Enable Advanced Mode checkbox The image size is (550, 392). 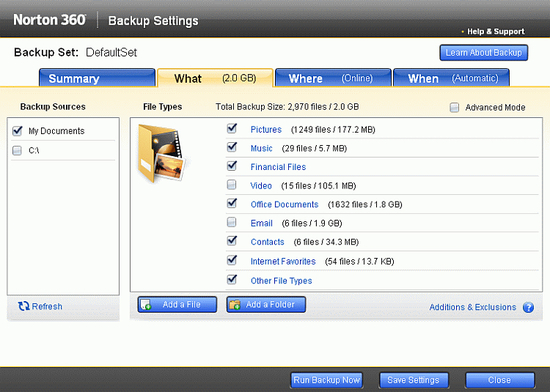point(454,107)
